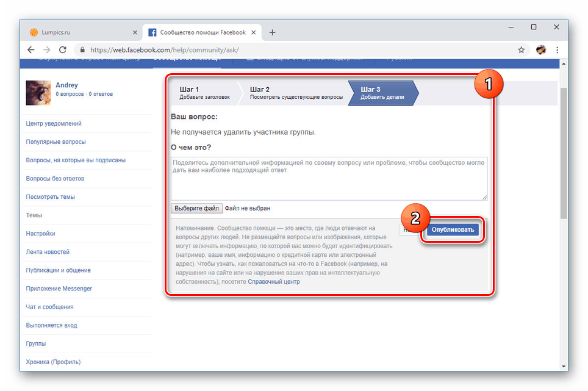Open the Лента новостей topic

tap(48, 252)
